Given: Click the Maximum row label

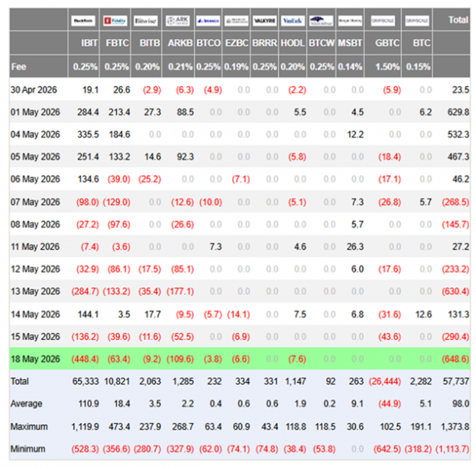Looking at the screenshot, I should click(29, 427).
